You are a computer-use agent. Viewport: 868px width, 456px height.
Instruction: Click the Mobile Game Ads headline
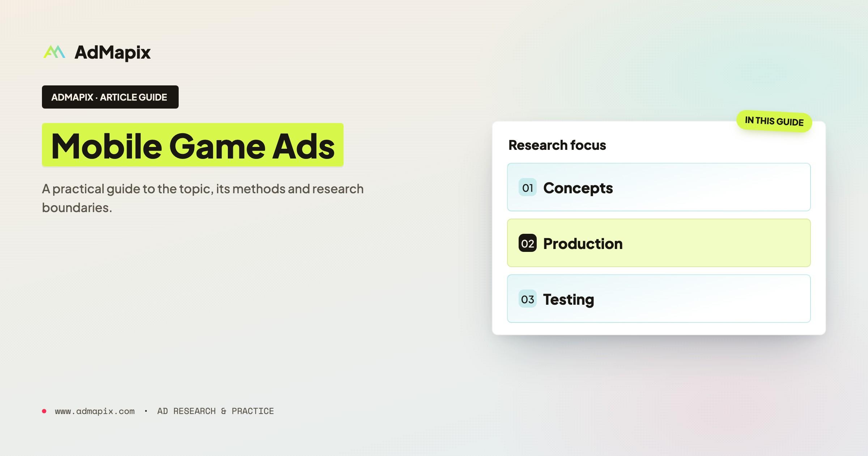(193, 145)
